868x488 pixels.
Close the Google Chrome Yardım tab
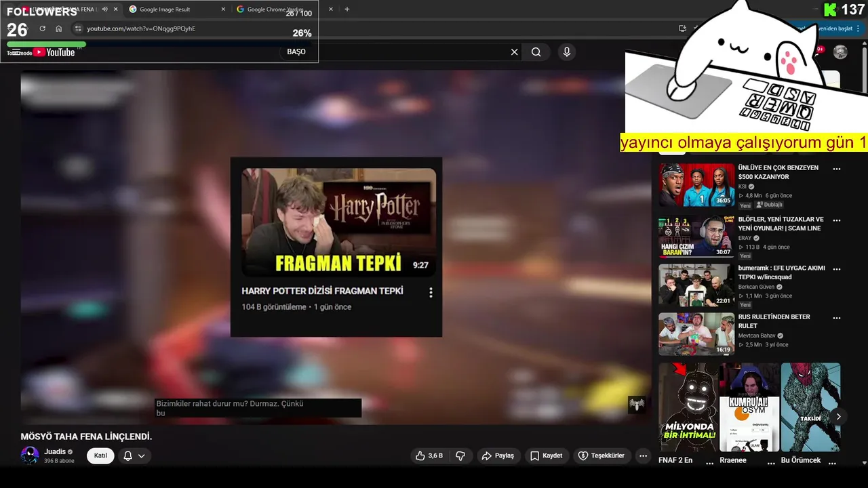[x=331, y=9]
